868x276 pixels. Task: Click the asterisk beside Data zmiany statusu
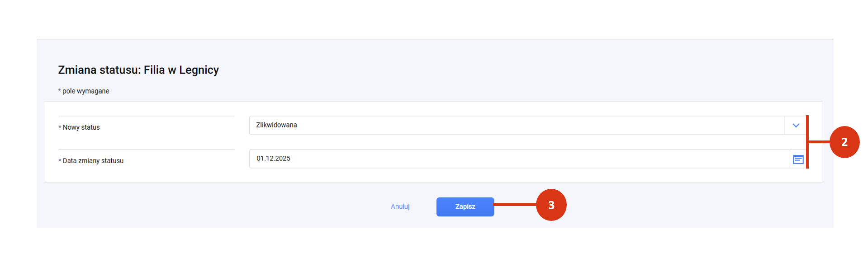coord(60,161)
